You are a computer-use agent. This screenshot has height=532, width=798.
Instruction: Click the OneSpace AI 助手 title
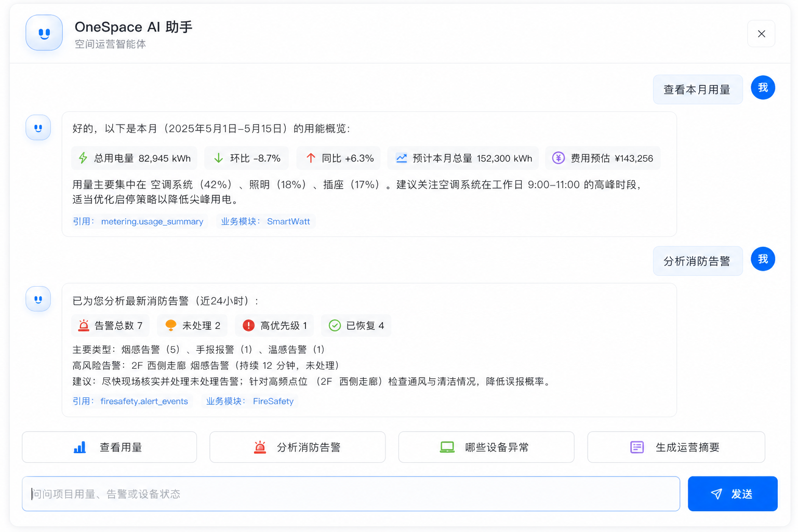134,27
